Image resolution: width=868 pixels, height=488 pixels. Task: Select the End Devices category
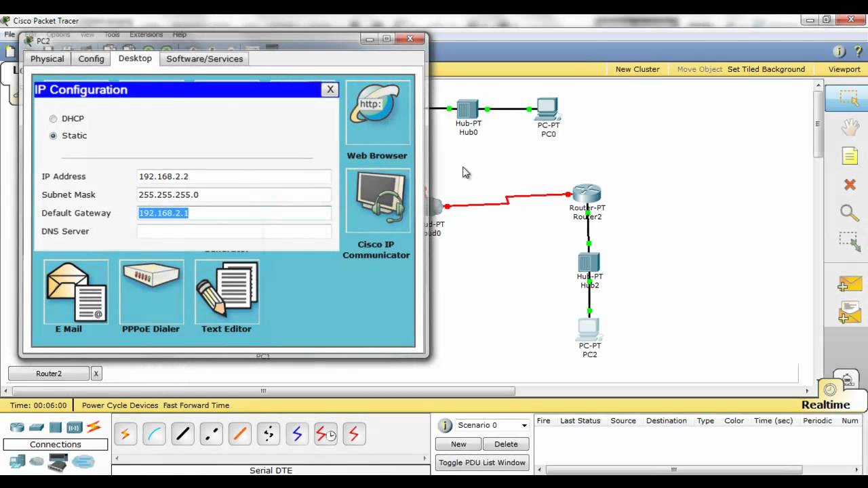coord(17,462)
